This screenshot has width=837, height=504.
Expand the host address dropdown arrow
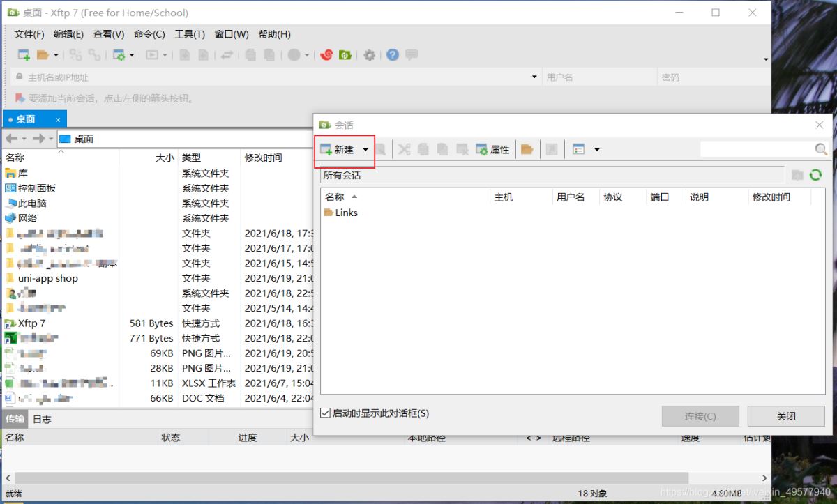(534, 77)
